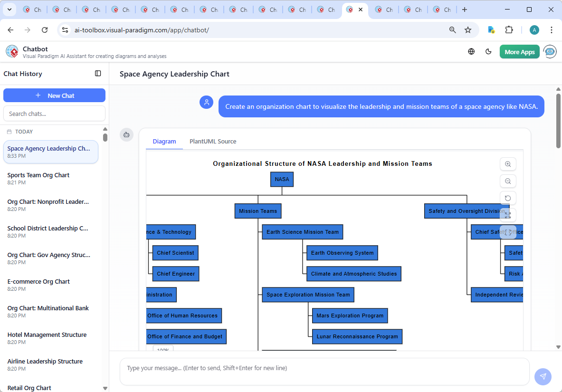This screenshot has width=562, height=392.
Task: Open More Apps
Action: (x=519, y=51)
